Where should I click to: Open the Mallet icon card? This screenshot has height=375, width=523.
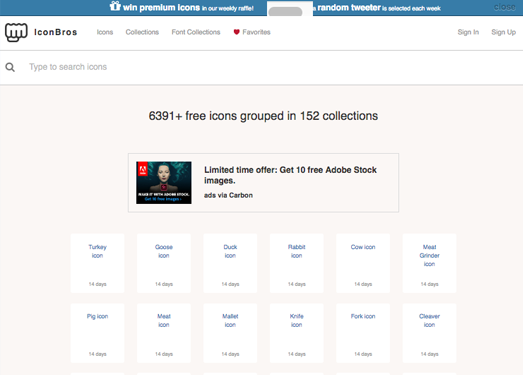[x=230, y=333]
